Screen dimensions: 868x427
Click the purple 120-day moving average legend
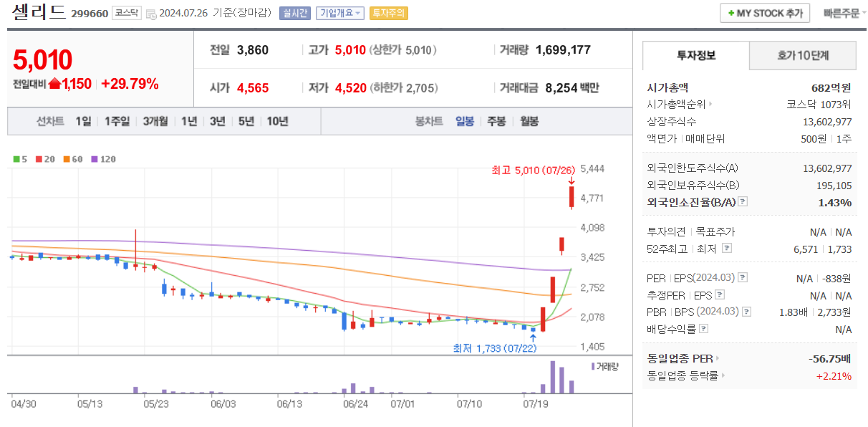click(103, 159)
